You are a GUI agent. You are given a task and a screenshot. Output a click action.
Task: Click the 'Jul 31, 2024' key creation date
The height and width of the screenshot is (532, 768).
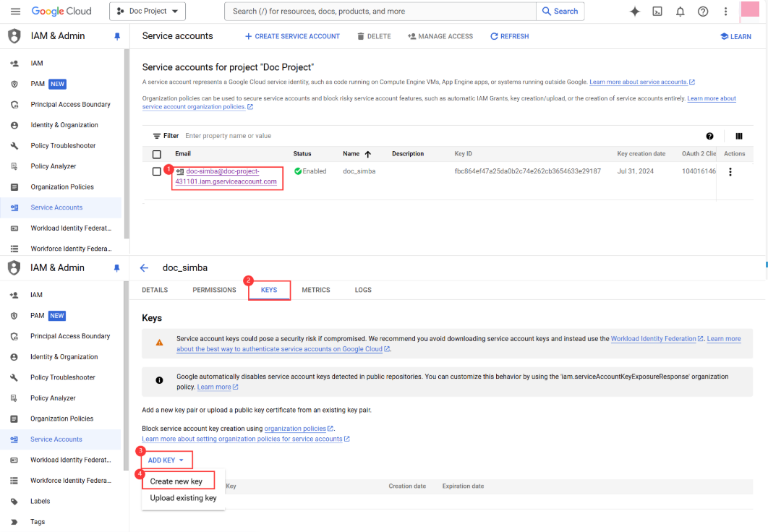pos(635,171)
